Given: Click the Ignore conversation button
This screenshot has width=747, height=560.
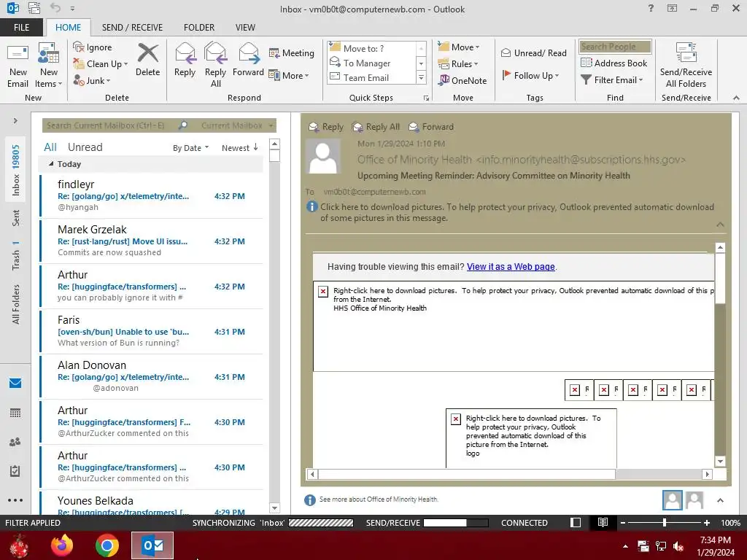Looking at the screenshot, I should click(x=93, y=47).
